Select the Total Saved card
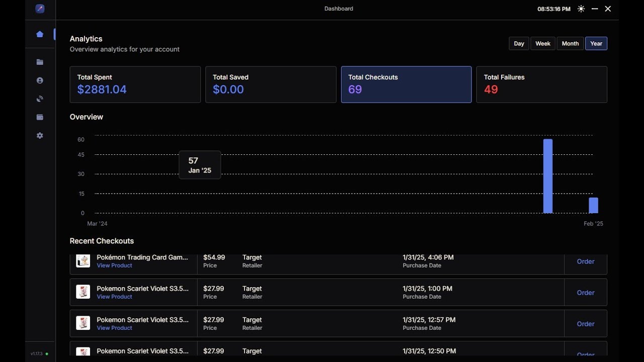The image size is (644, 362). click(x=271, y=84)
